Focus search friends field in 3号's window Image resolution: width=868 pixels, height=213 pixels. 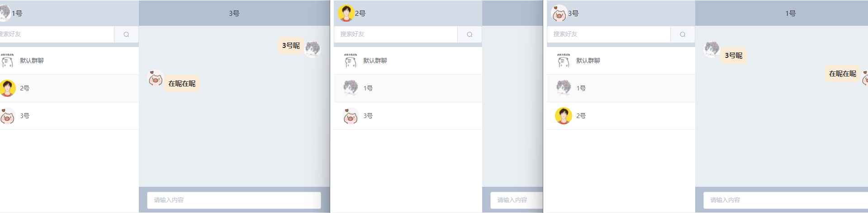click(x=609, y=34)
